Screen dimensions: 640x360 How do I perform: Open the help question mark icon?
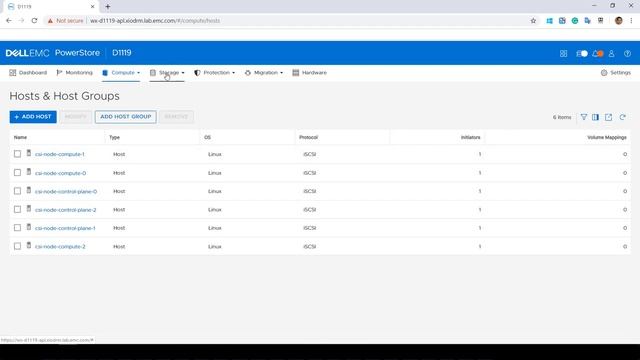coord(627,53)
